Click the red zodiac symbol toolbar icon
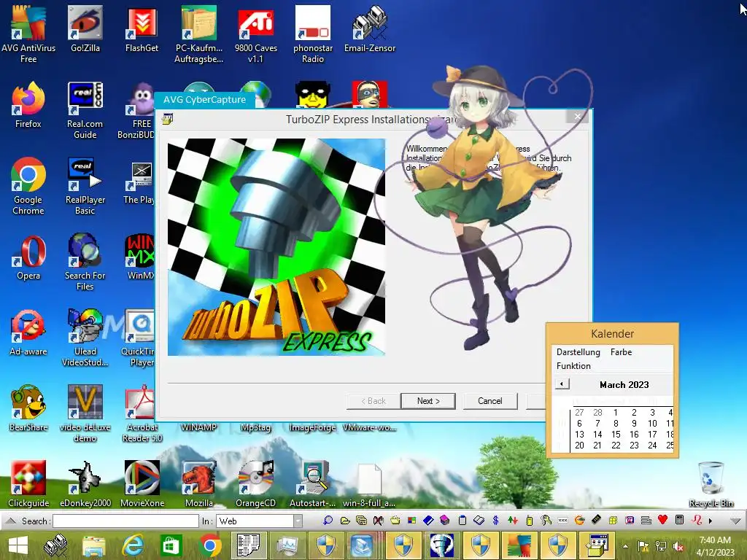Screen dimensions: 747x560 (x=697, y=519)
